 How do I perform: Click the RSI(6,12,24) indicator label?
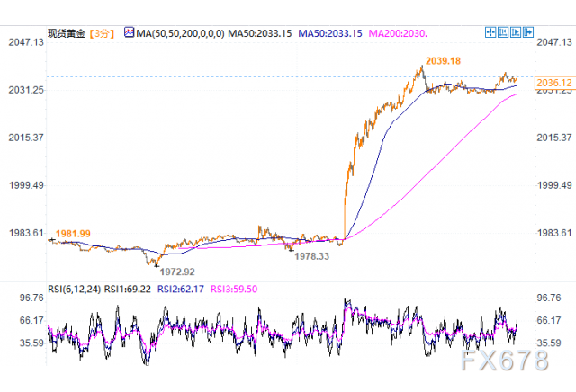point(74,290)
